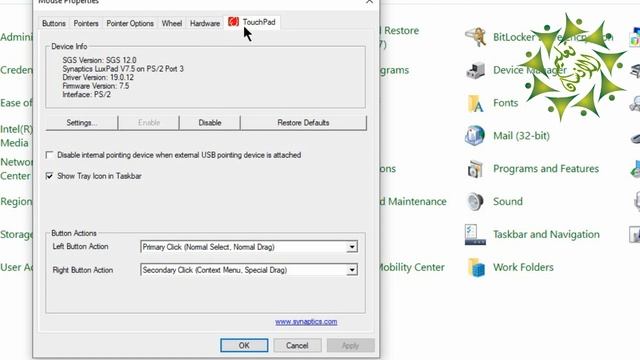Viewport: 640px width, 360px height.
Task: Click the Programs and Features icon
Action: click(x=475, y=169)
